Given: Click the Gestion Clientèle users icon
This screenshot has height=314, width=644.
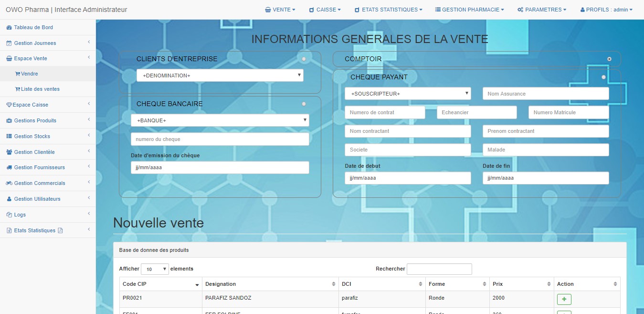Looking at the screenshot, I should coord(9,152).
